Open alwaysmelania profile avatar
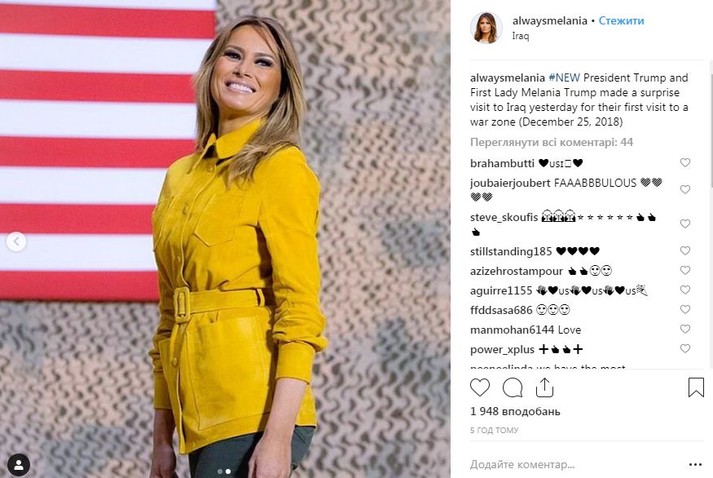 coord(486,28)
